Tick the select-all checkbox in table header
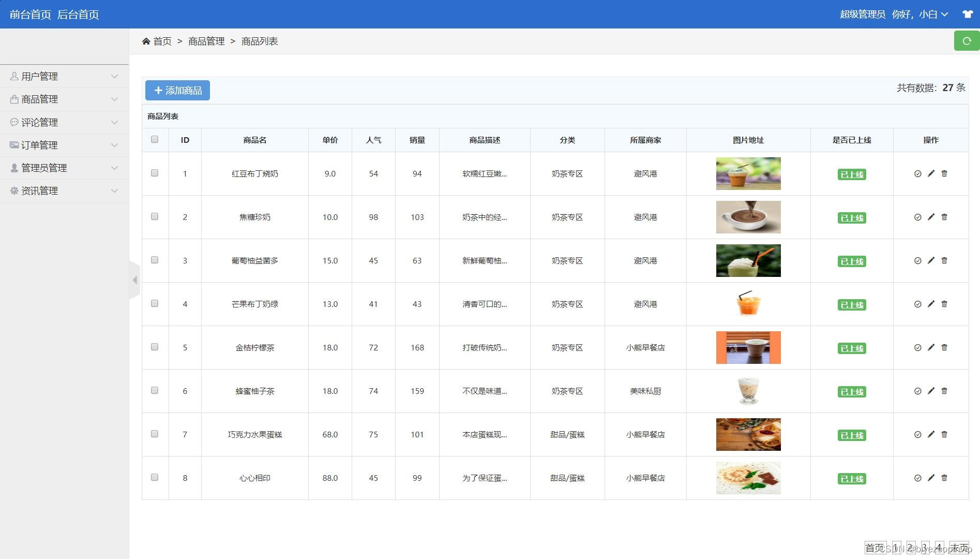The image size is (980, 559). point(155,139)
